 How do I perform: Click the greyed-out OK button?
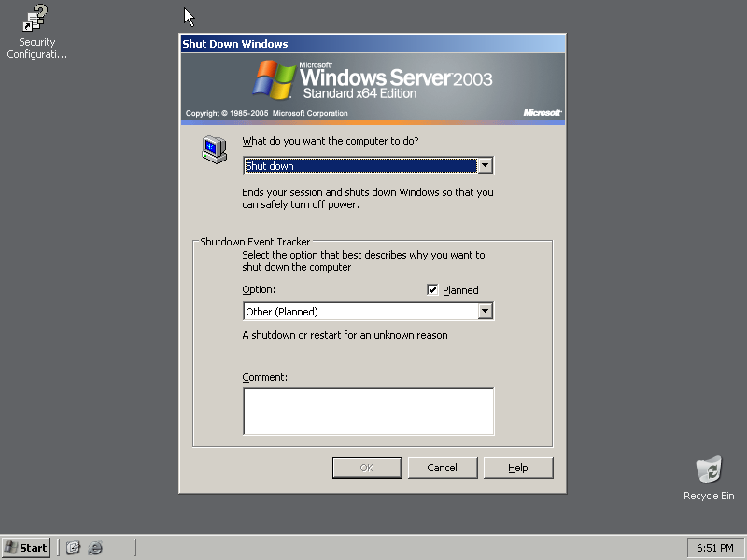click(367, 468)
